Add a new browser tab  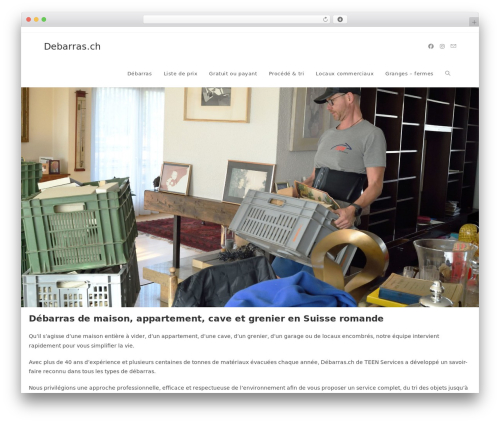coord(474,22)
